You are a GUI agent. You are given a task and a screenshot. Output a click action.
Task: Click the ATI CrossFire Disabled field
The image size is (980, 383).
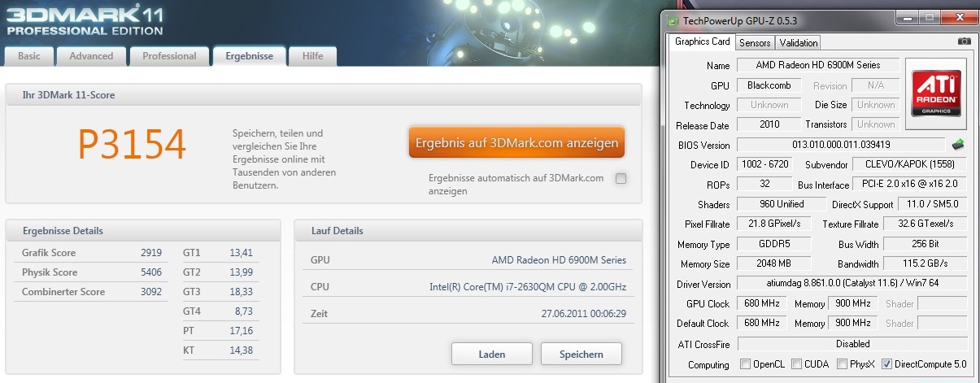point(852,343)
